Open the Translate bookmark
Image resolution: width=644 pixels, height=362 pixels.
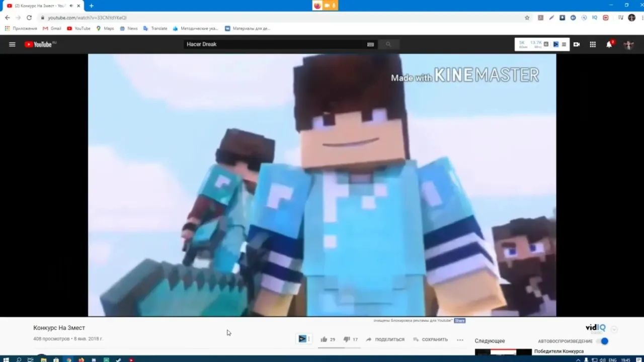click(x=155, y=29)
